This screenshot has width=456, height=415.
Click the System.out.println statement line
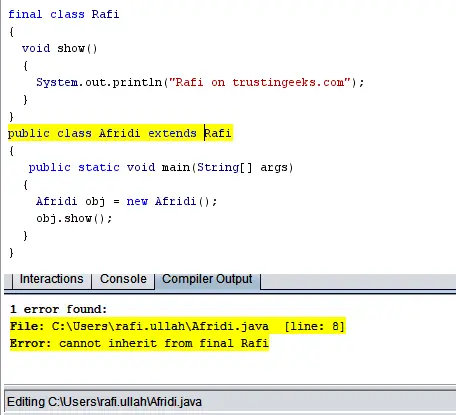200,82
